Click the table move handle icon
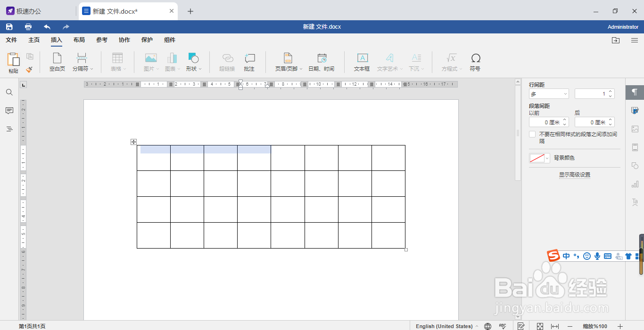 pyautogui.click(x=133, y=142)
